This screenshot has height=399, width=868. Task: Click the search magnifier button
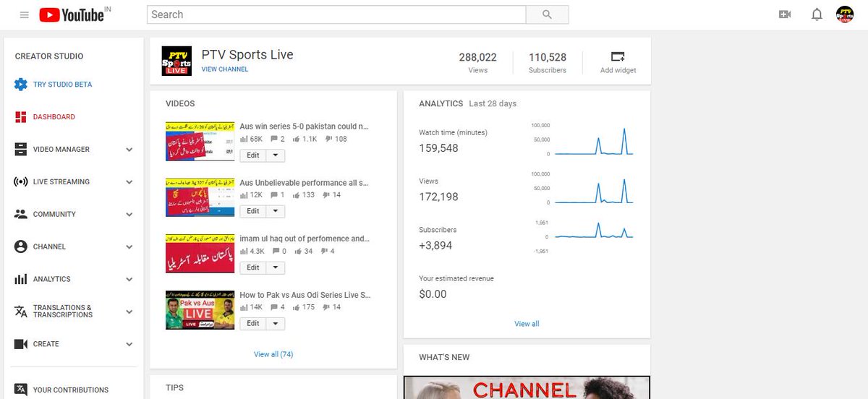coord(547,14)
